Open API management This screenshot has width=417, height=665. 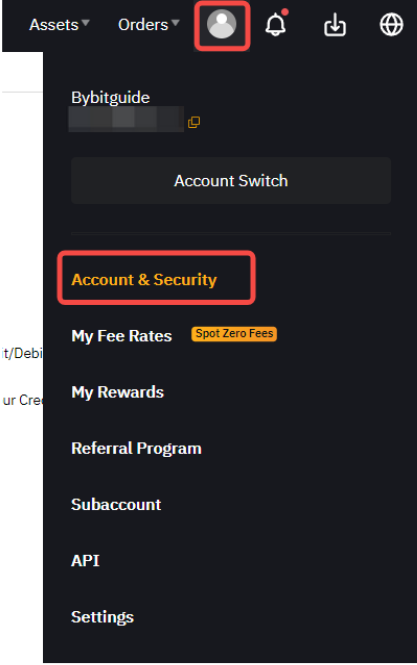click(x=85, y=561)
